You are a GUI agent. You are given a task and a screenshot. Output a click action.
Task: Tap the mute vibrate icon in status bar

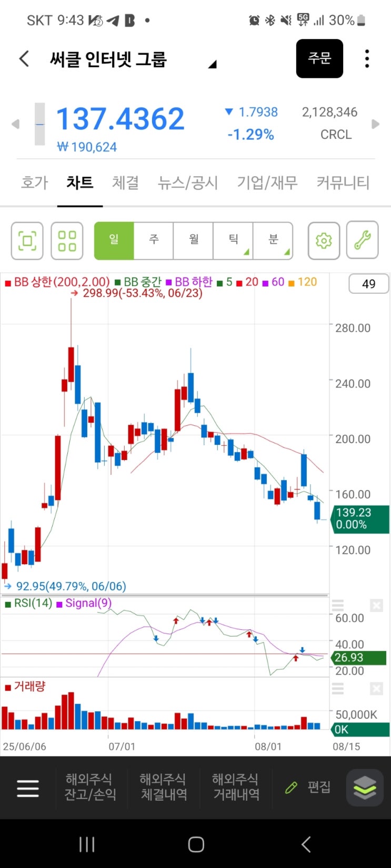tap(286, 21)
